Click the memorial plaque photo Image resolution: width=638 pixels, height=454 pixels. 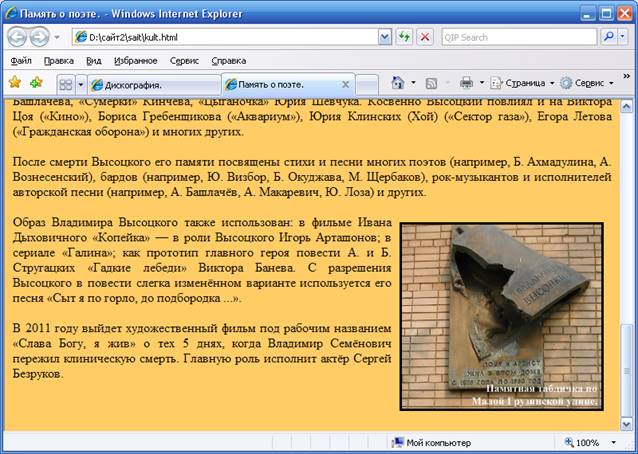pos(501,315)
